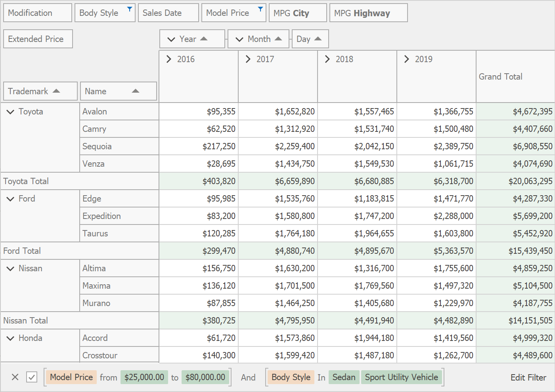The height and width of the screenshot is (392, 555).
Task: Click the $95,355 Avalon 2016 cell
Action: tap(199, 112)
